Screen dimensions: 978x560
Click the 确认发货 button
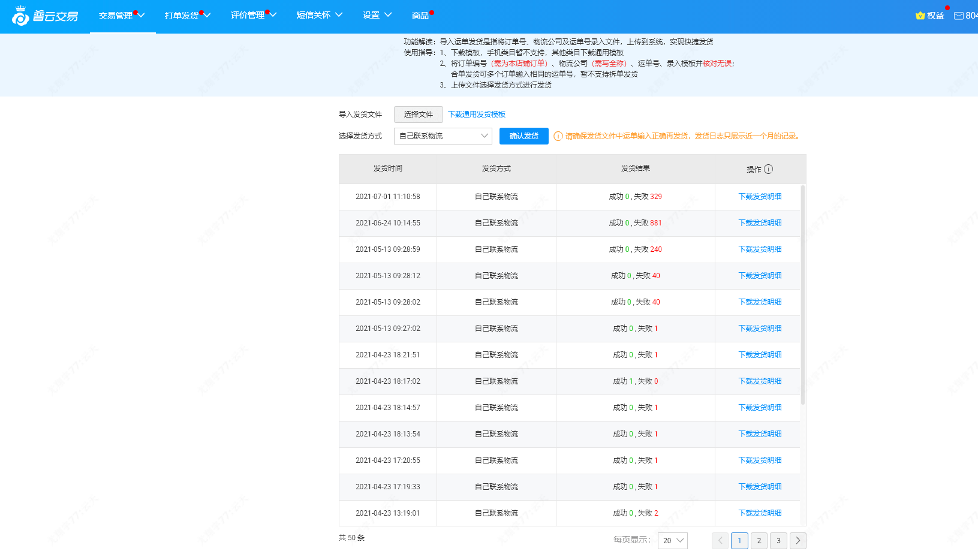pyautogui.click(x=524, y=136)
